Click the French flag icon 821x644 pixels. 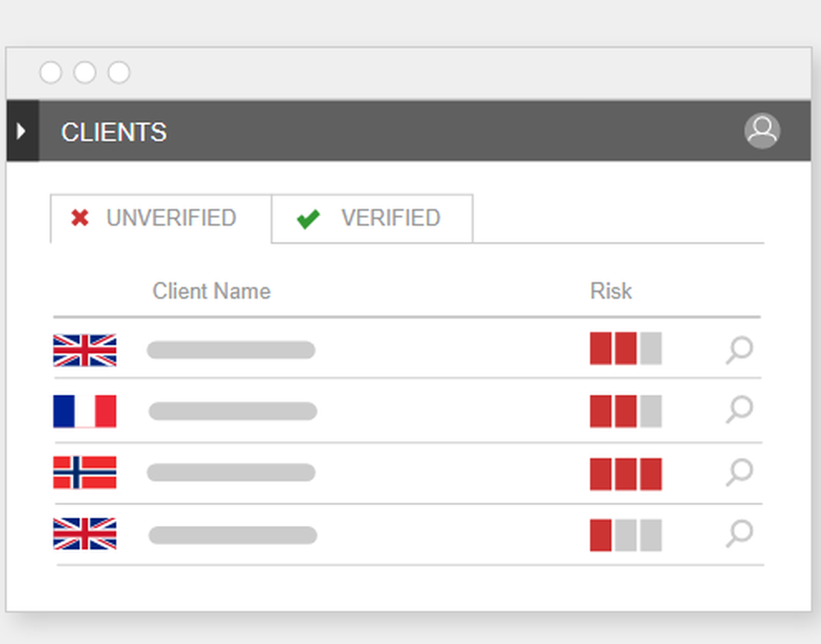tap(85, 411)
